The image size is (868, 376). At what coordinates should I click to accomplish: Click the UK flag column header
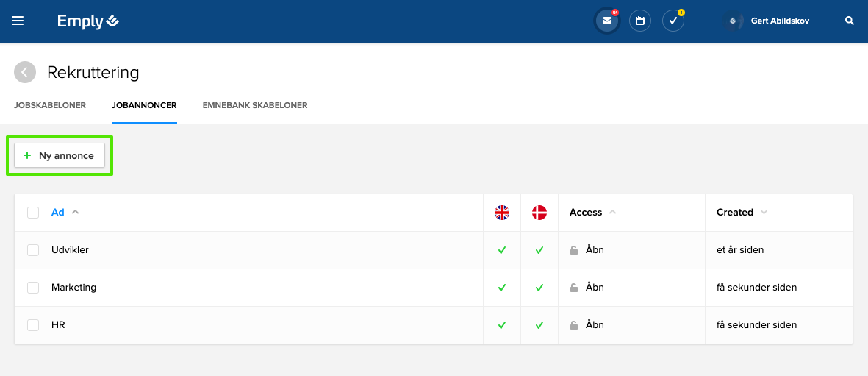click(502, 213)
